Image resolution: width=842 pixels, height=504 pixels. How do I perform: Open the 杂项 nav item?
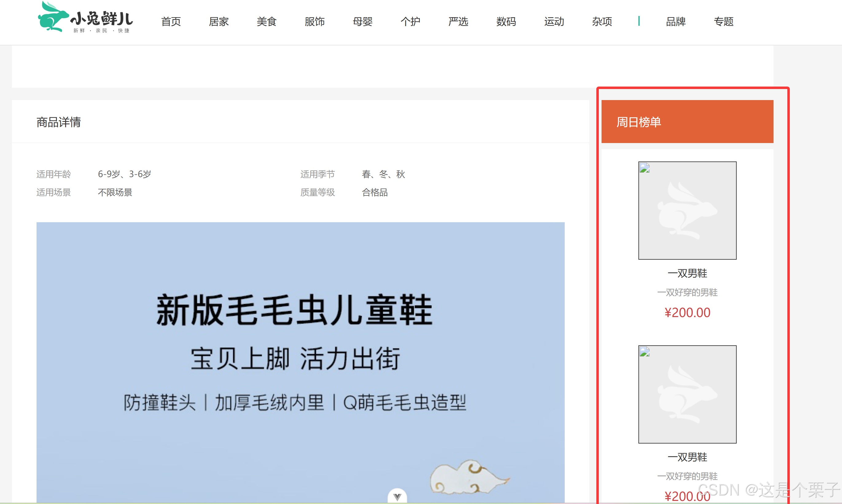[x=602, y=22]
